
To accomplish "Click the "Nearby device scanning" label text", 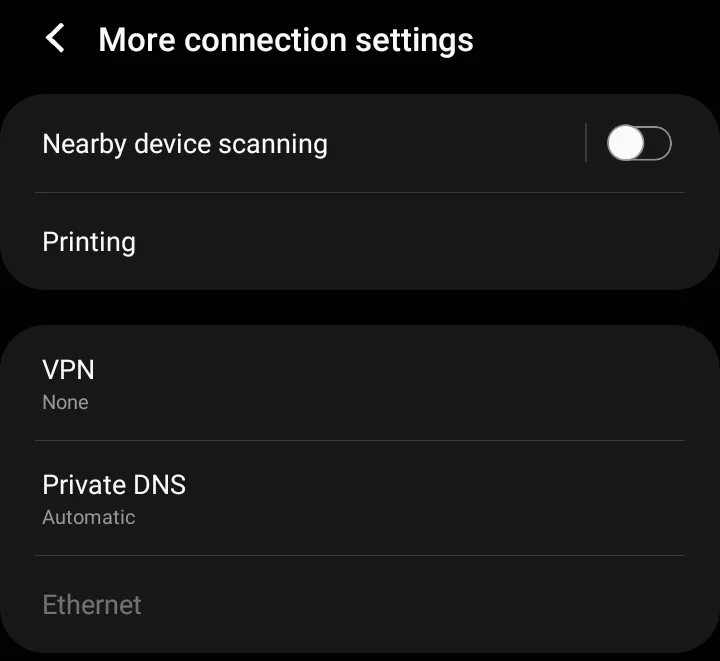I will [185, 144].
